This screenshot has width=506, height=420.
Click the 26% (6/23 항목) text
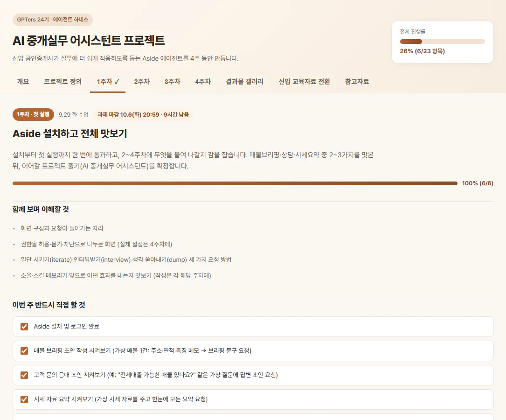tap(423, 51)
